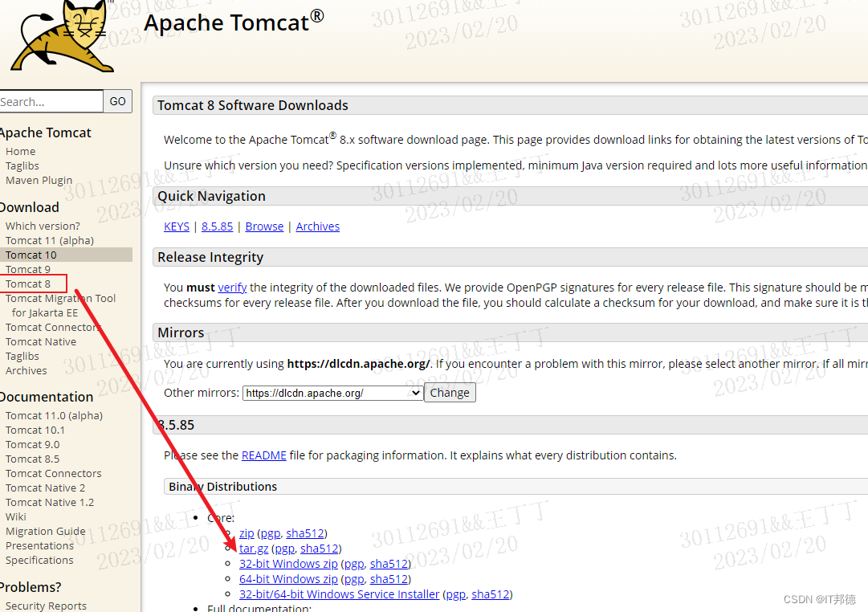Open Taglibs under Download section
This screenshot has width=868, height=612.
pyautogui.click(x=22, y=356)
